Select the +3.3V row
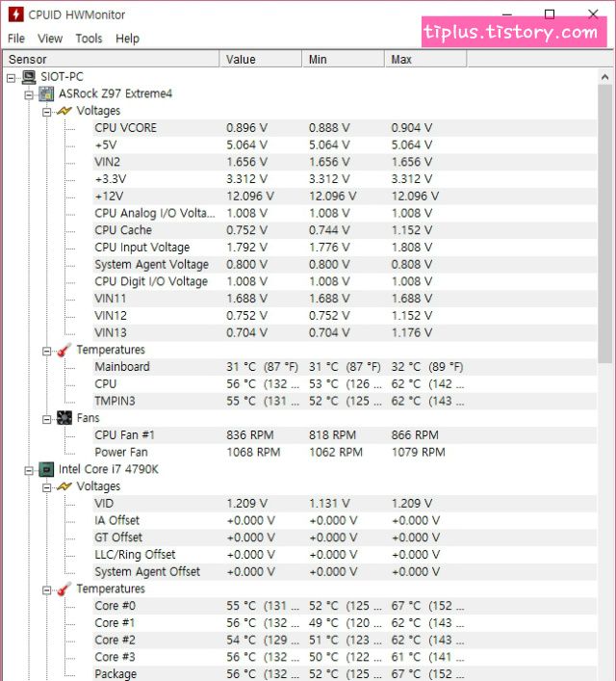Image resolution: width=616 pixels, height=681 pixels. click(345, 179)
